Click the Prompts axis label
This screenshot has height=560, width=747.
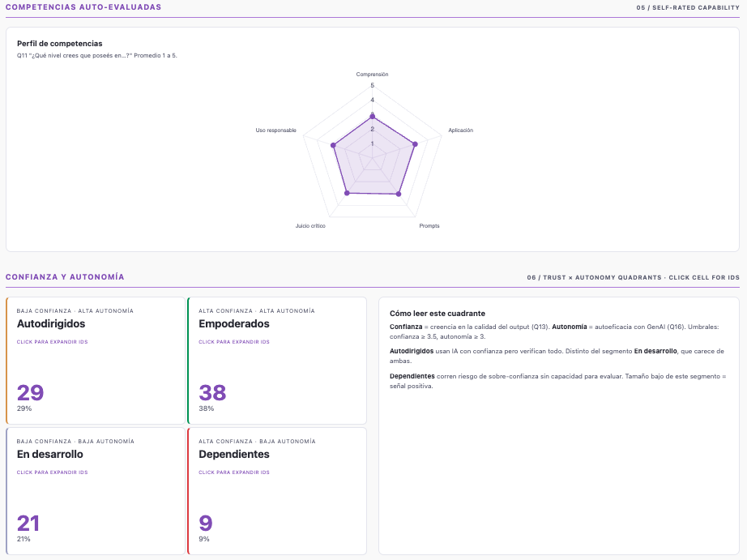click(x=429, y=226)
